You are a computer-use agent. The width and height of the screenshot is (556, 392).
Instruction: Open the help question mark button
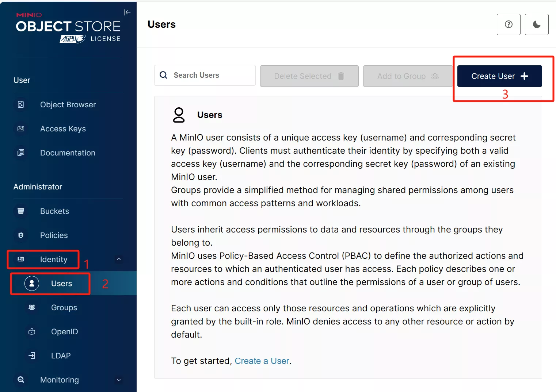[x=509, y=24]
